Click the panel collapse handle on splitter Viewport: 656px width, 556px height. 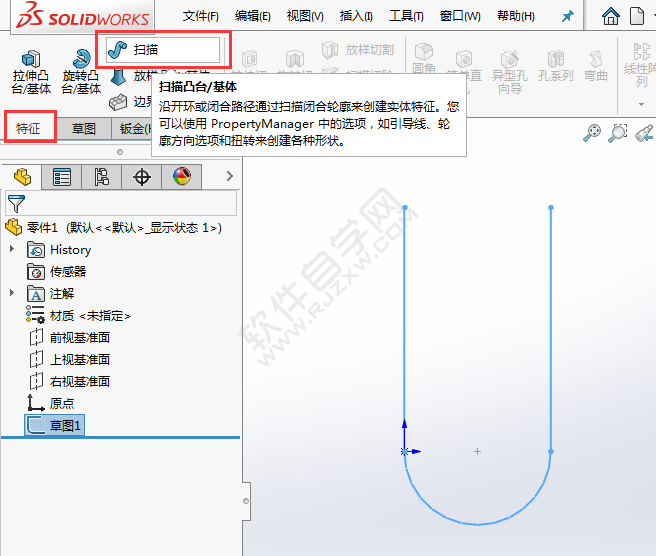pos(246,501)
